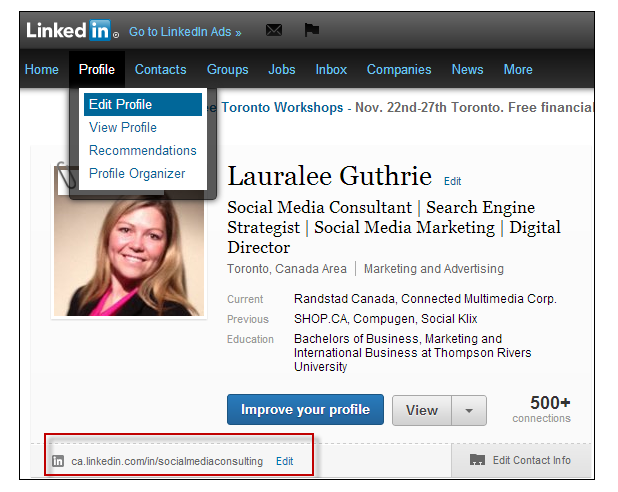Select Recommendations menu entry
The height and width of the screenshot is (492, 618).
[143, 150]
